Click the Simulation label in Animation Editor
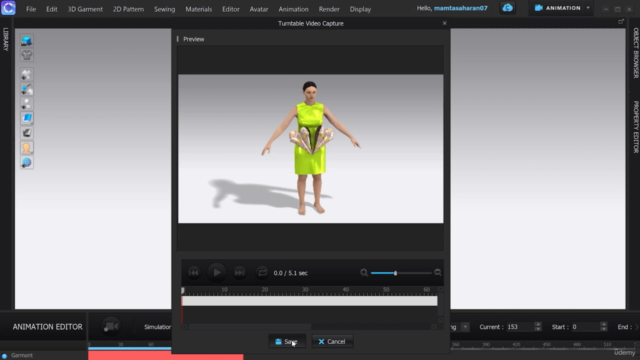The height and width of the screenshot is (360, 640). [158, 327]
